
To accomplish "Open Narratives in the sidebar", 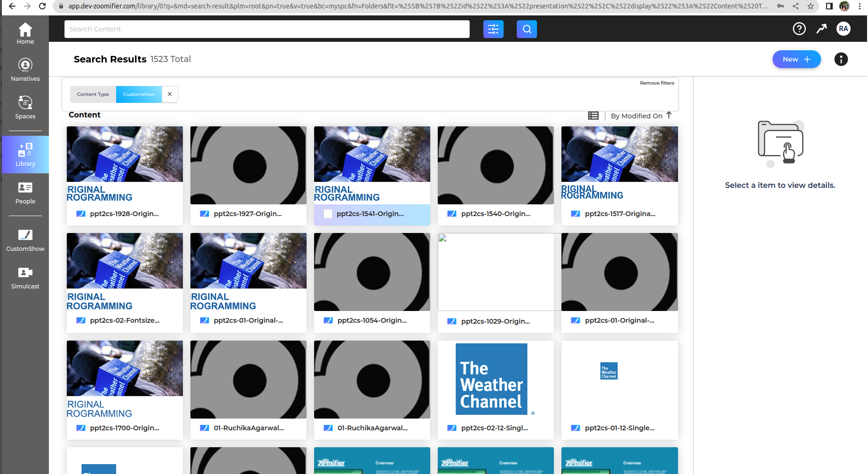I will 25,70.
